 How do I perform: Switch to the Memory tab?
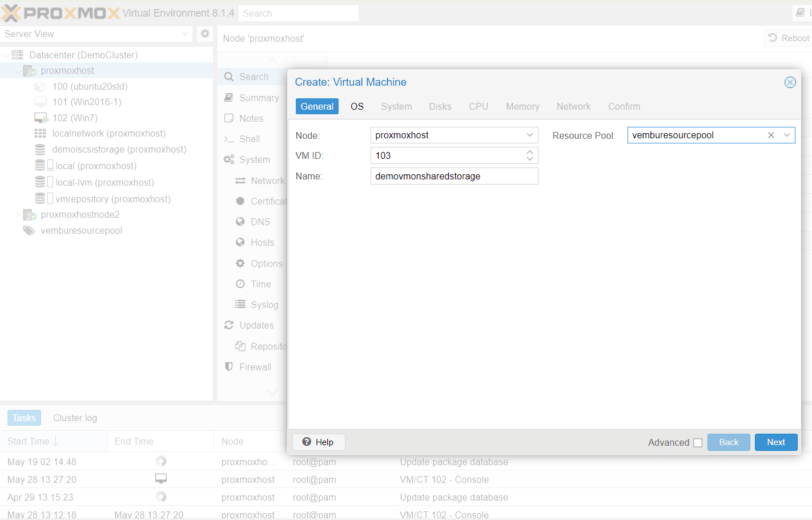[522, 106]
